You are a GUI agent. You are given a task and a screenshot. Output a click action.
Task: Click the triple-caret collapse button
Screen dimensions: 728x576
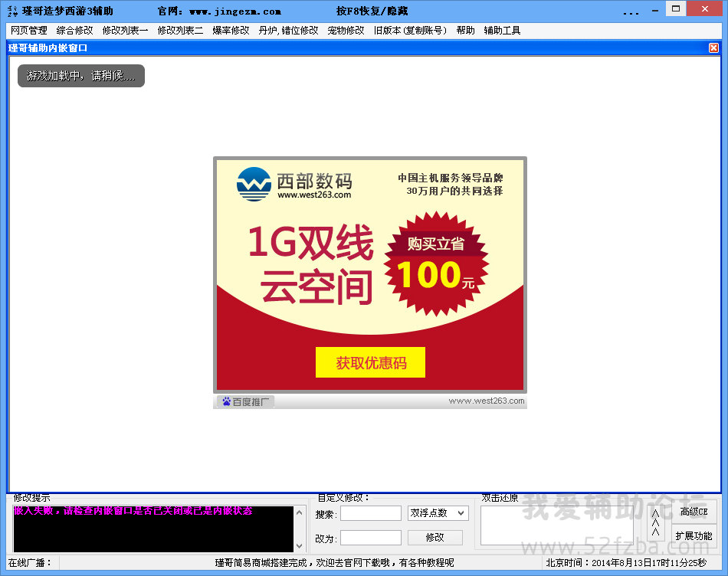[655, 522]
